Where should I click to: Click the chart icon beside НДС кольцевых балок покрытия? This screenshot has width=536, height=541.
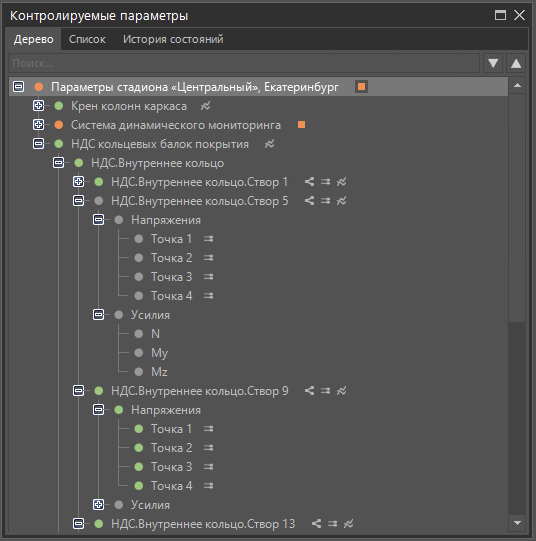click(269, 144)
